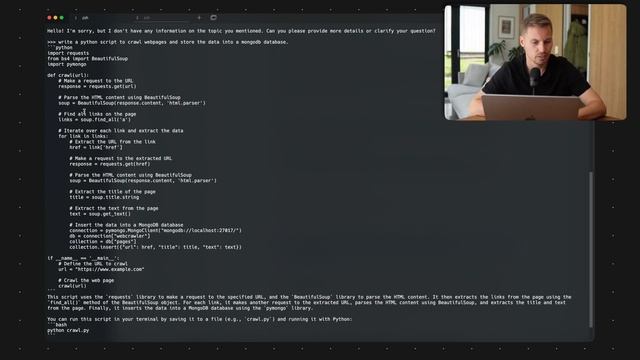Click the line 'response = requests.get(href)'
This screenshot has height=360, width=640.
tap(109, 164)
